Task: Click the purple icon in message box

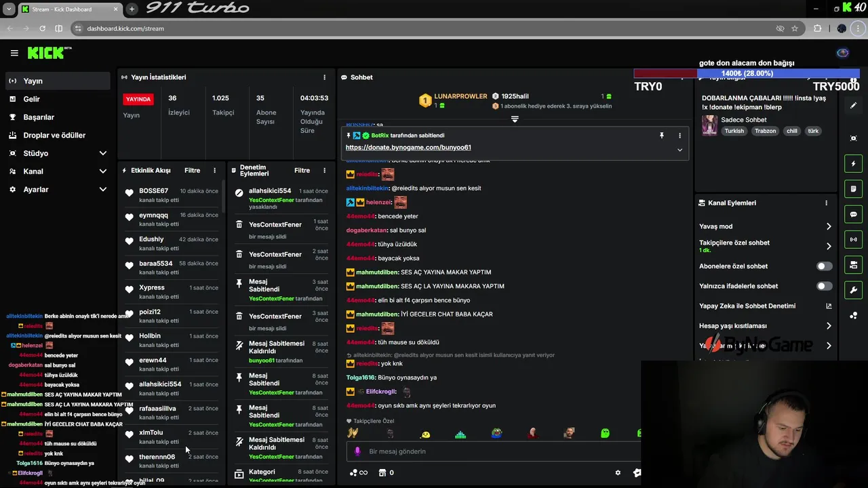Action: point(357,451)
